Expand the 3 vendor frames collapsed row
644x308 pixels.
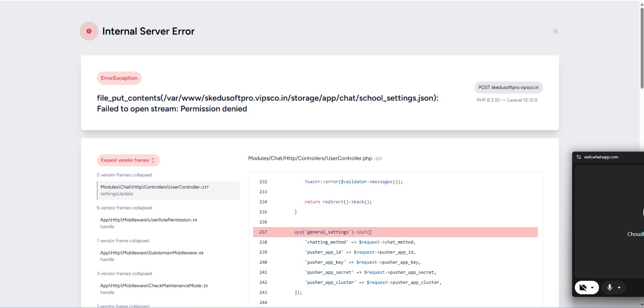(x=124, y=274)
